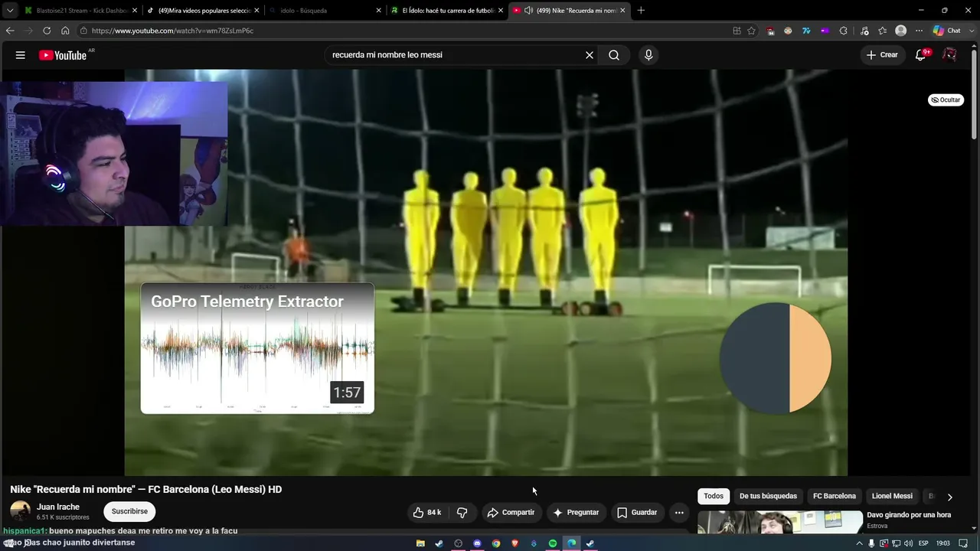Expand the tab search dropdown arrow
Image resolution: width=980 pixels, height=551 pixels.
[x=10, y=11]
